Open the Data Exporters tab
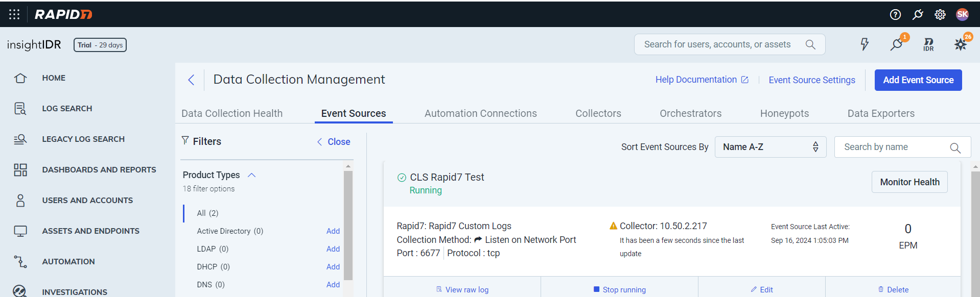Screen dimensions: 980x297 pyautogui.click(x=881, y=113)
